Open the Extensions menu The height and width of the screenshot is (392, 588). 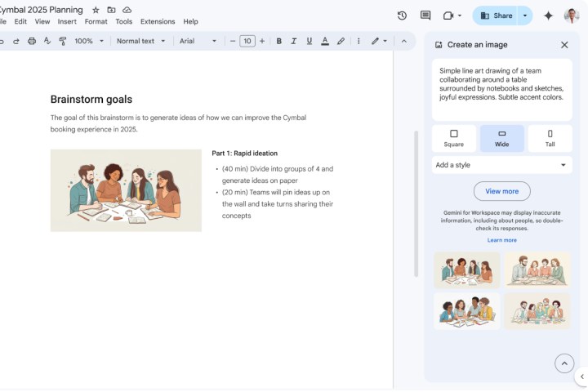pyautogui.click(x=158, y=22)
